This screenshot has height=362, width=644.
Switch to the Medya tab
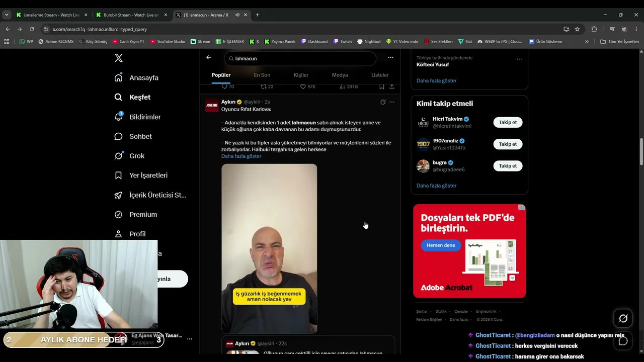tap(340, 75)
